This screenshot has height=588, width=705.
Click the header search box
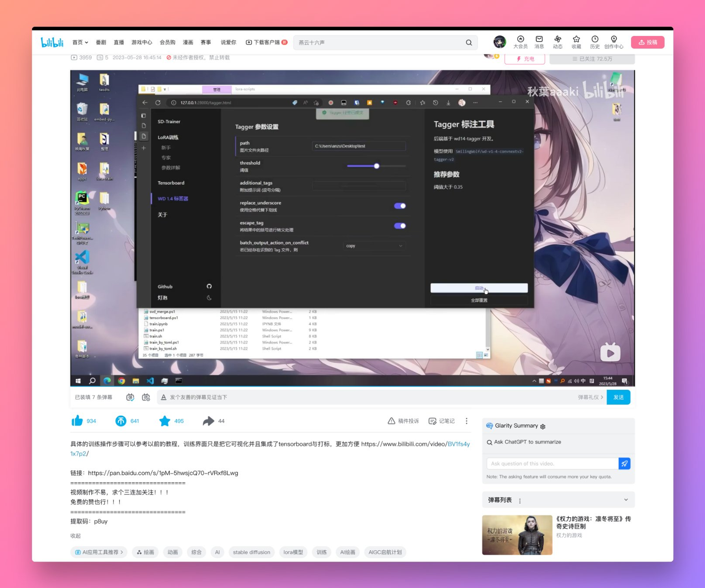tap(385, 42)
